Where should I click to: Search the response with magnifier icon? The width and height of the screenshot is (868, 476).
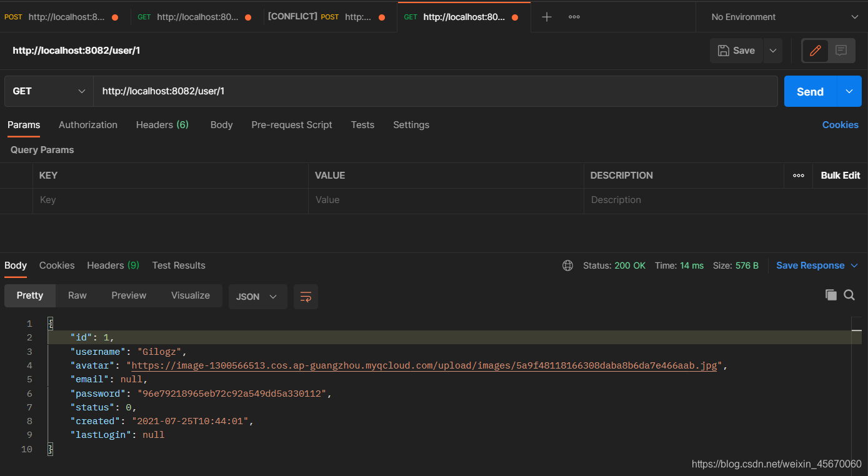pyautogui.click(x=849, y=295)
